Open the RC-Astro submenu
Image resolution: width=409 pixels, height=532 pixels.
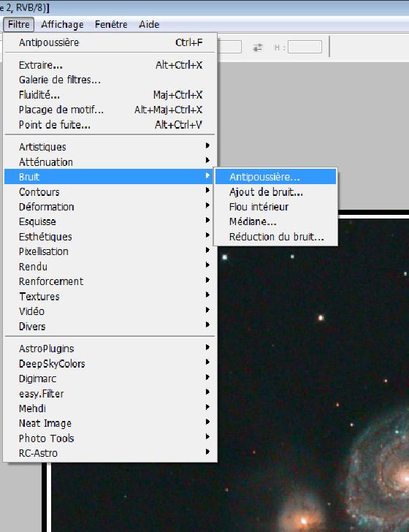tap(110, 453)
